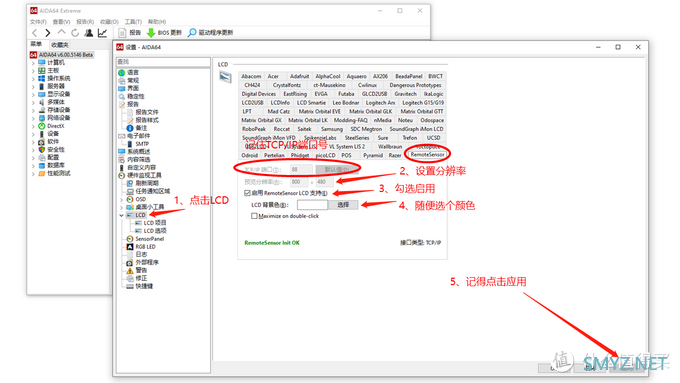Image resolution: width=680 pixels, height=383 pixels.
Task: Switch to the Logitech G15/G19 tab
Action: pyautogui.click(x=422, y=102)
